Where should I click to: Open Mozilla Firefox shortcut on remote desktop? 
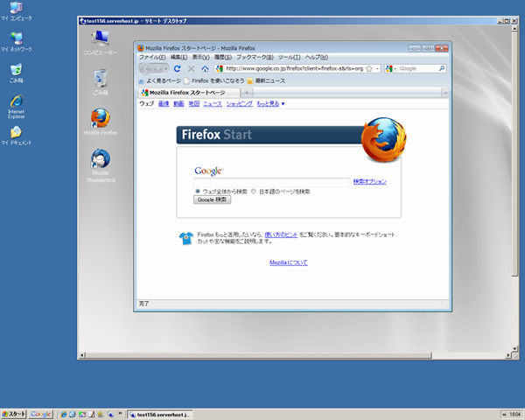coord(101,122)
